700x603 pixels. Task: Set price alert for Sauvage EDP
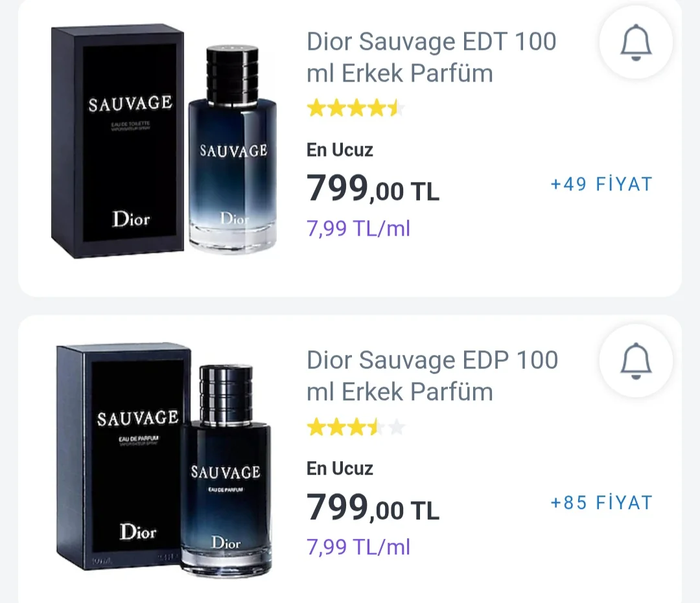click(x=636, y=361)
